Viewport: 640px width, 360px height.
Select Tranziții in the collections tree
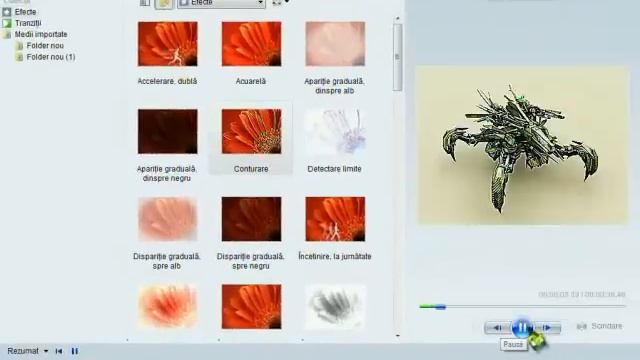[x=28, y=23]
